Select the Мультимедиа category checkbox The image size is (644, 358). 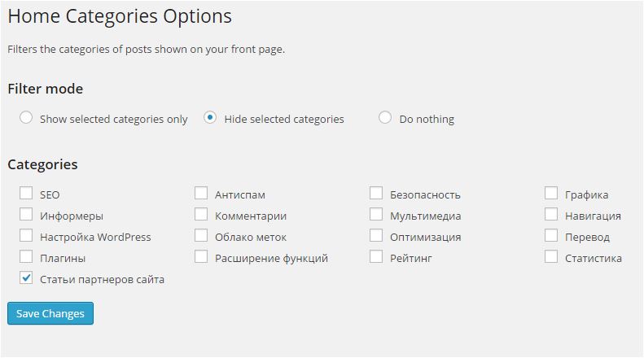(x=376, y=215)
